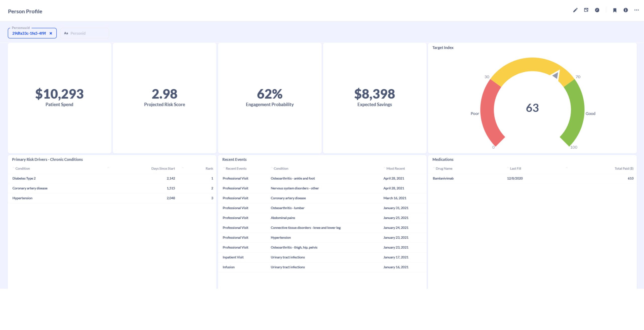Click the Person Profile dashboard title
The image size is (644, 330).
click(25, 11)
